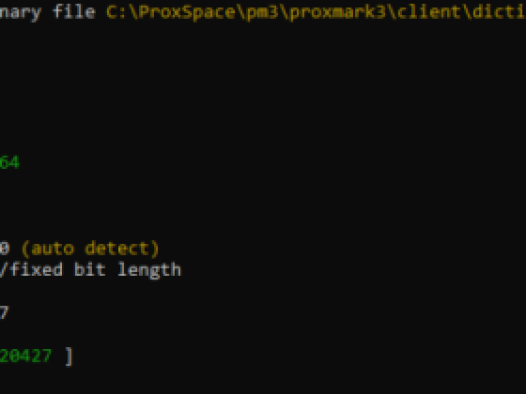Click the word 'bit' in output
Image resolution: width=526 pixels, height=394 pixels.
coord(90,270)
